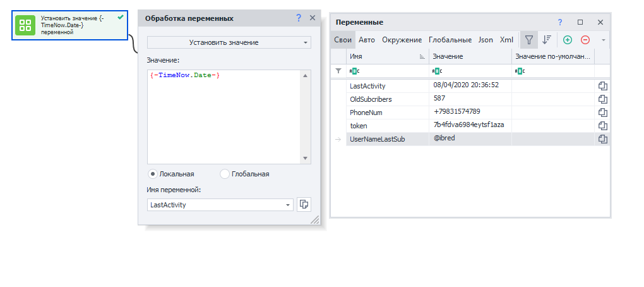Copy the LastActivity variable row icon
Image resolution: width=644 pixels, height=287 pixels.
(x=602, y=86)
